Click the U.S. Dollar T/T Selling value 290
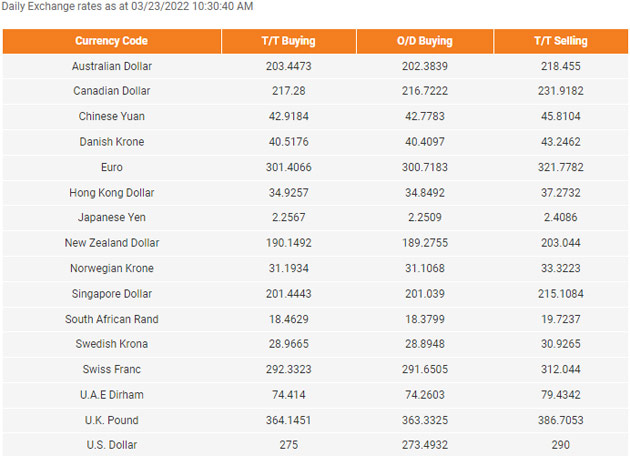 560,445
